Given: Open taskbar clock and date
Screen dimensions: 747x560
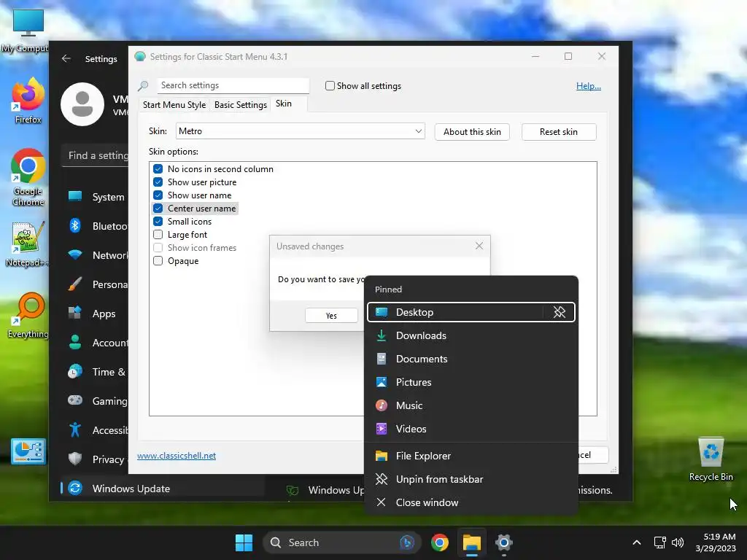Looking at the screenshot, I should [x=715, y=542].
